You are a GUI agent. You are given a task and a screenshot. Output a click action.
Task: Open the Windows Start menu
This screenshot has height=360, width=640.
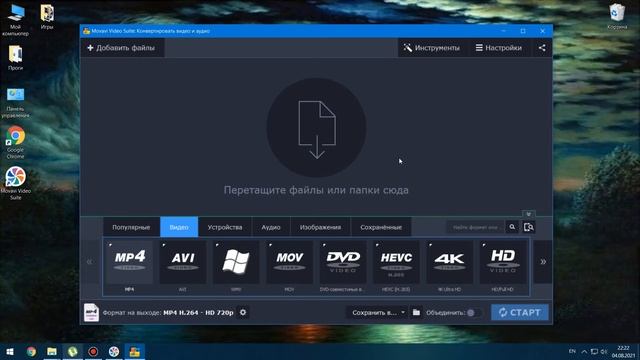(x=10, y=351)
